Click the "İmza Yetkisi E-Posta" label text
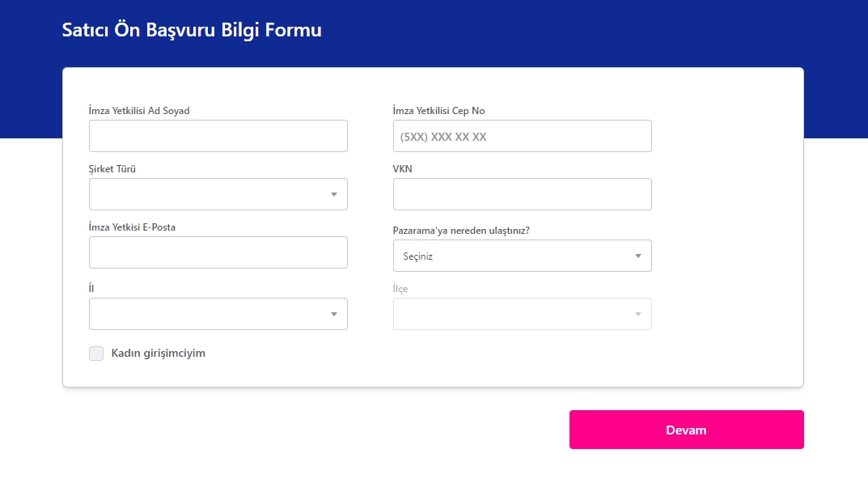The width and height of the screenshot is (868, 483). [132, 227]
